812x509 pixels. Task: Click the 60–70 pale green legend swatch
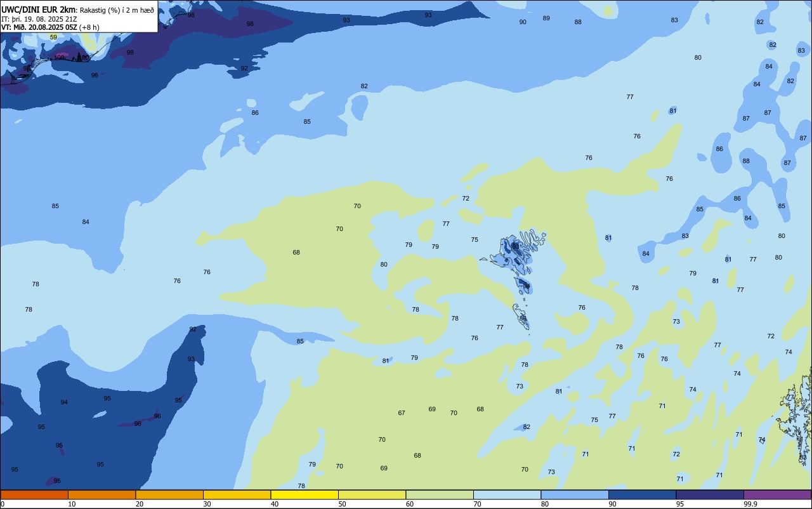(x=440, y=494)
